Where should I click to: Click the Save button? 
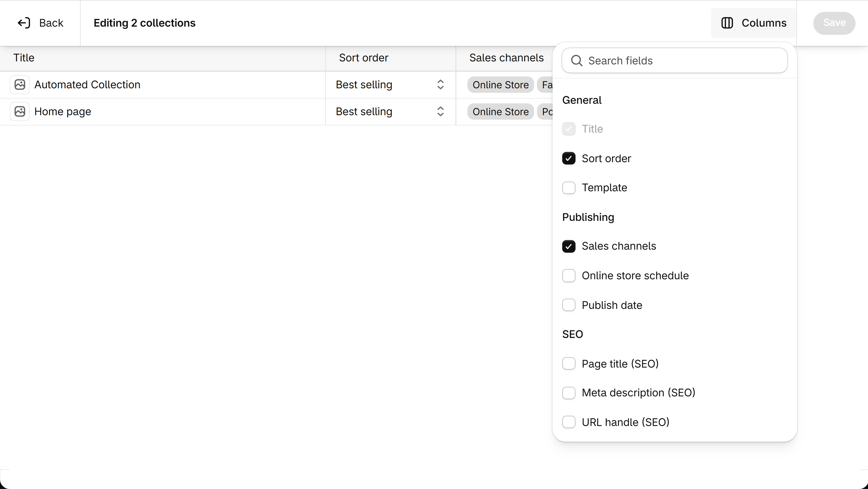834,23
